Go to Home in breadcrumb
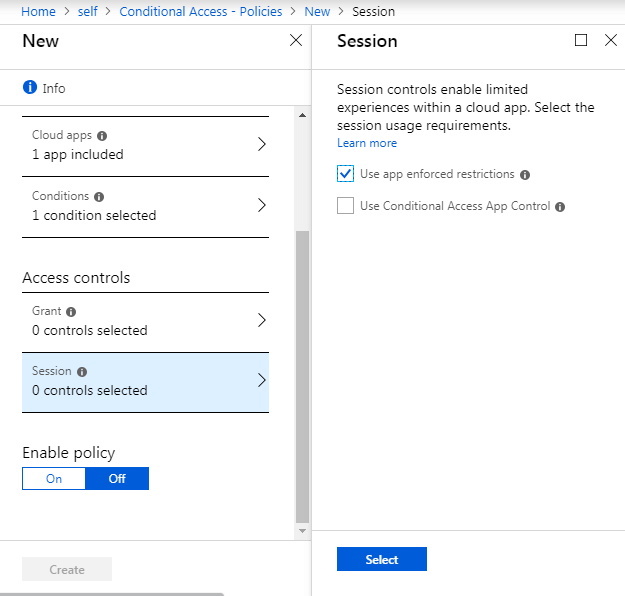This screenshot has height=596, width=625. (38, 12)
